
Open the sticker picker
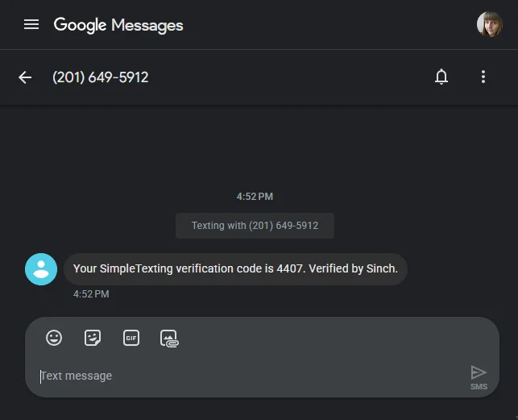coord(93,339)
